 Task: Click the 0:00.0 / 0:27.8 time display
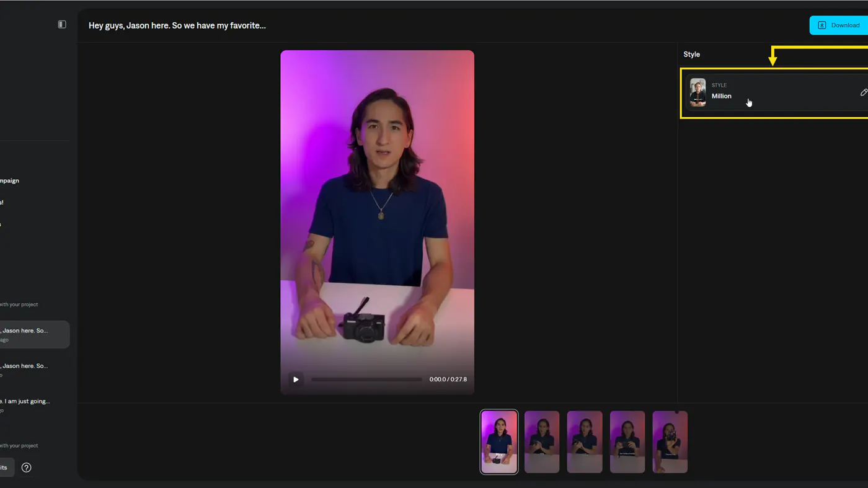pos(448,379)
